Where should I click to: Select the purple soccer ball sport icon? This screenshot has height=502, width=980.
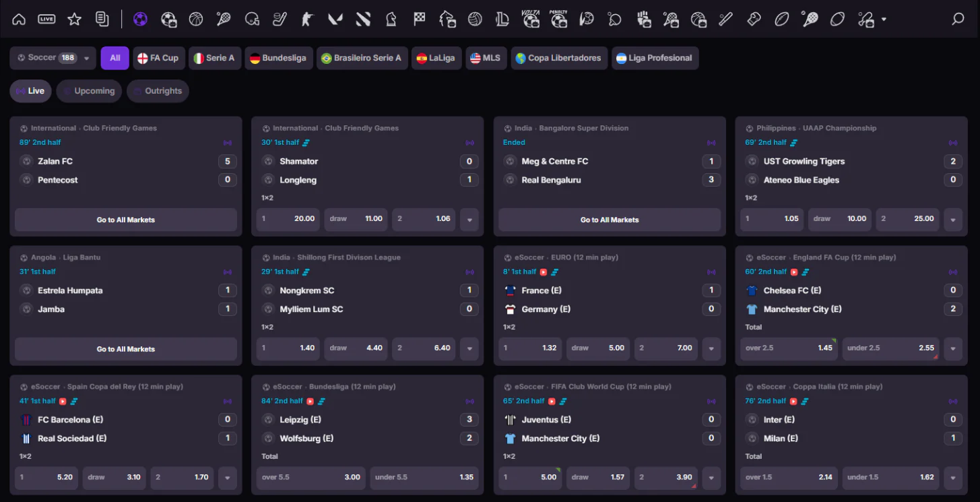tap(140, 20)
